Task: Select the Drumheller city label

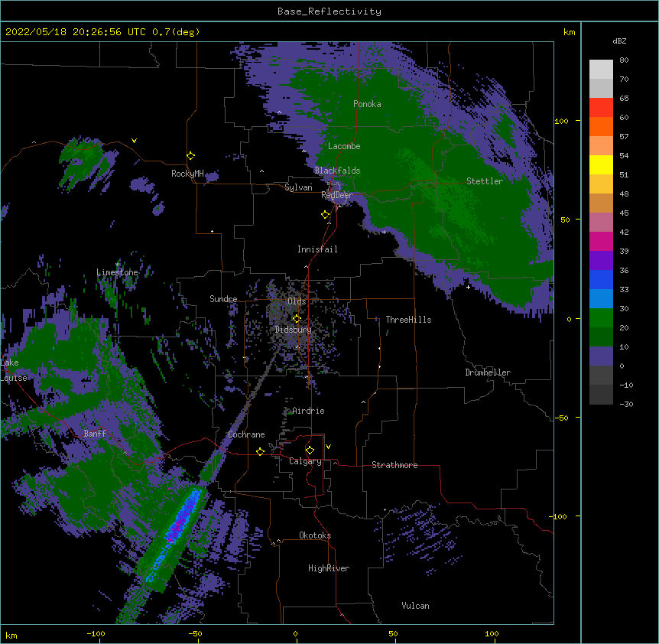Action: point(488,372)
